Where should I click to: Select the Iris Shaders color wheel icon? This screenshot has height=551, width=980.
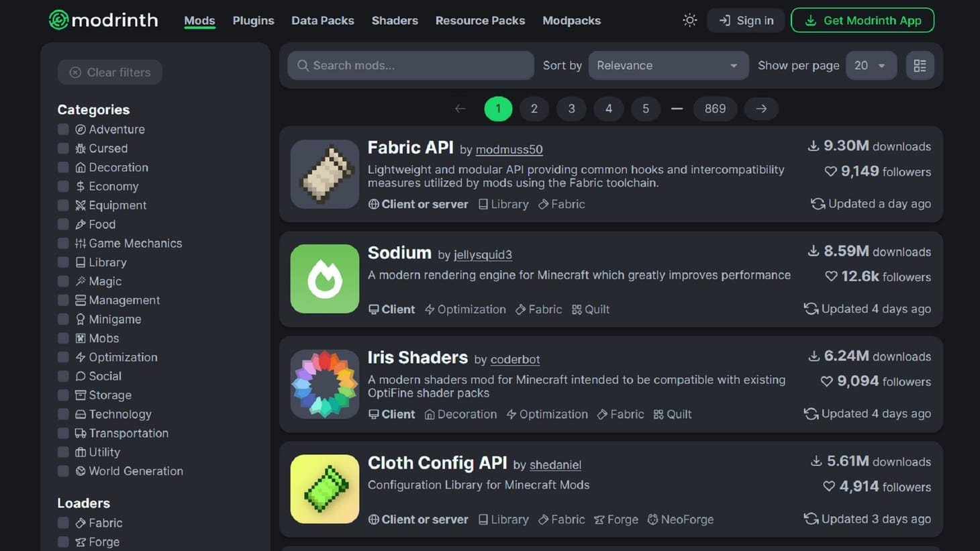click(x=324, y=383)
